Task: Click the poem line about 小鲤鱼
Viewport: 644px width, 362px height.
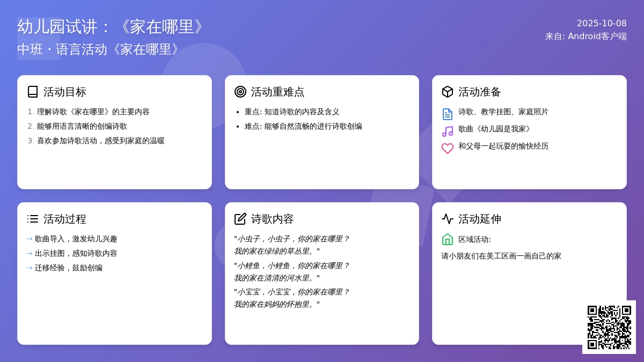Action: (292, 265)
